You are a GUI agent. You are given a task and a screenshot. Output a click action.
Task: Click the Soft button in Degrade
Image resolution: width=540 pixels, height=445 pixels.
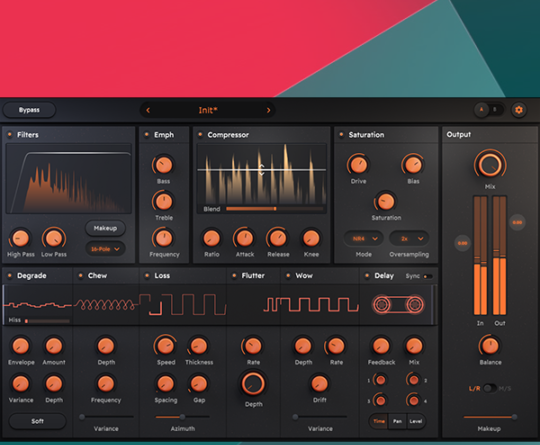click(x=37, y=421)
